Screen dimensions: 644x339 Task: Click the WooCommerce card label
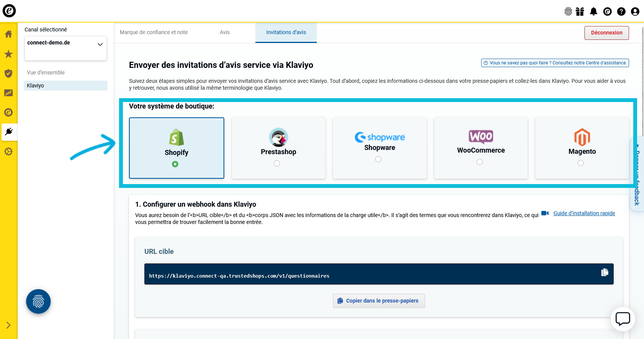coord(481,150)
